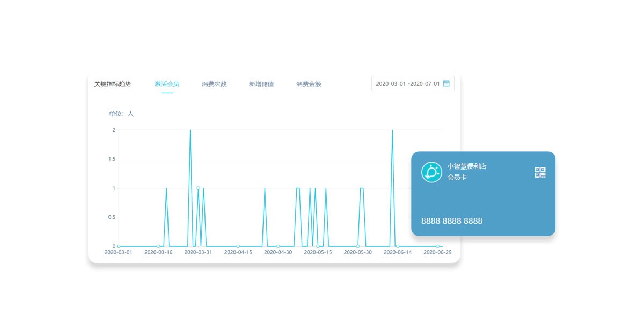Switch to the 激活会员 tab
The width and height of the screenshot is (644, 322).
click(x=167, y=84)
